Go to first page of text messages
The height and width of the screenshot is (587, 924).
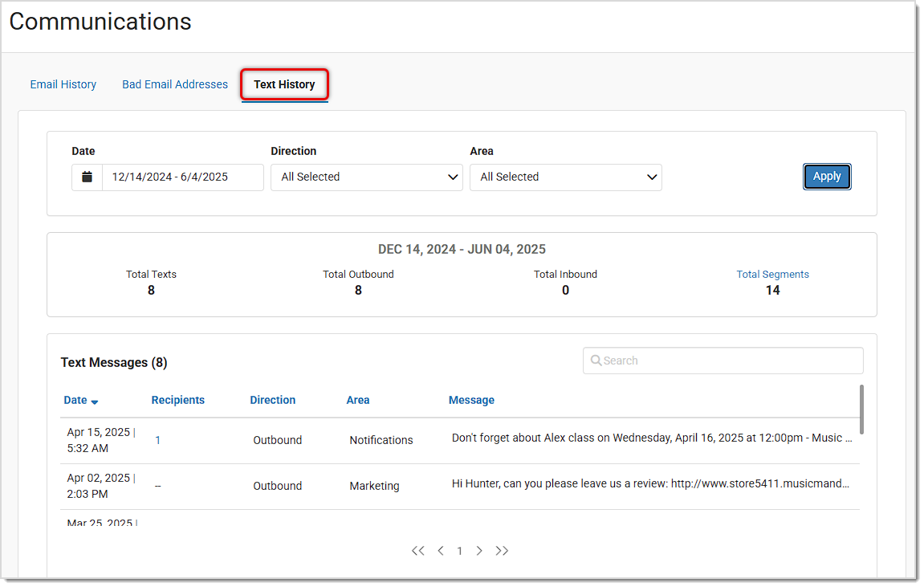(417, 551)
